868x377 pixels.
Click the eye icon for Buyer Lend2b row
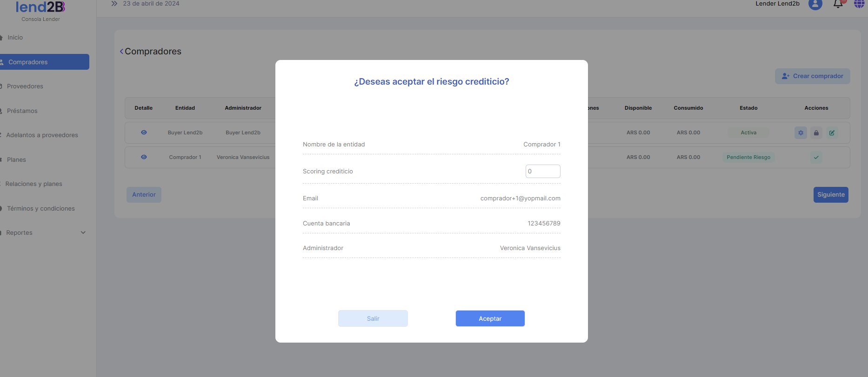click(144, 132)
